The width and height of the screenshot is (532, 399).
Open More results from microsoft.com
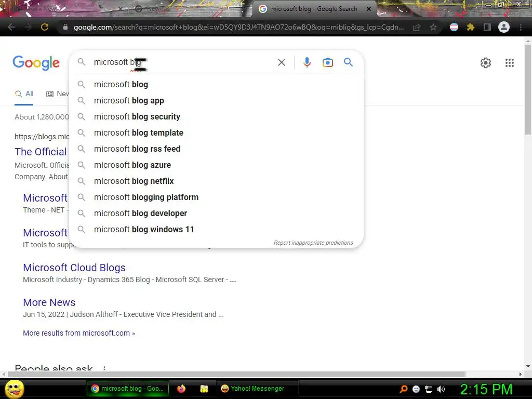[x=79, y=333]
